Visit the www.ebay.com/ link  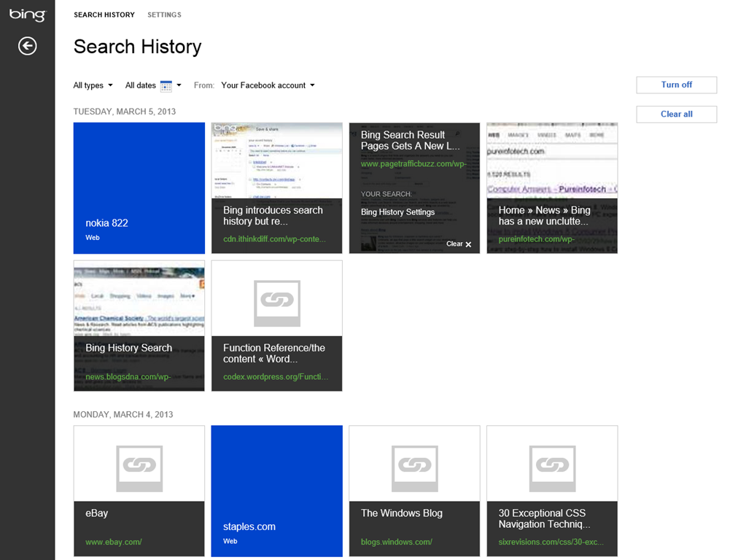114,542
